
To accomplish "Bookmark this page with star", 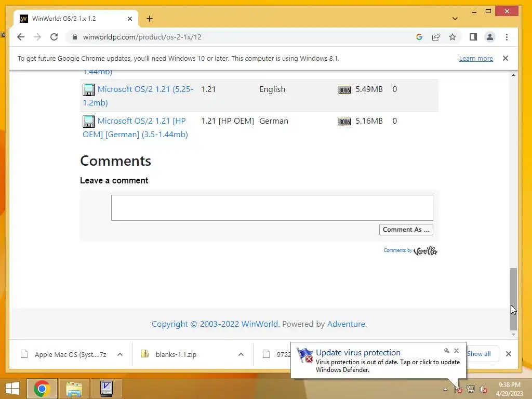I will pos(453,37).
